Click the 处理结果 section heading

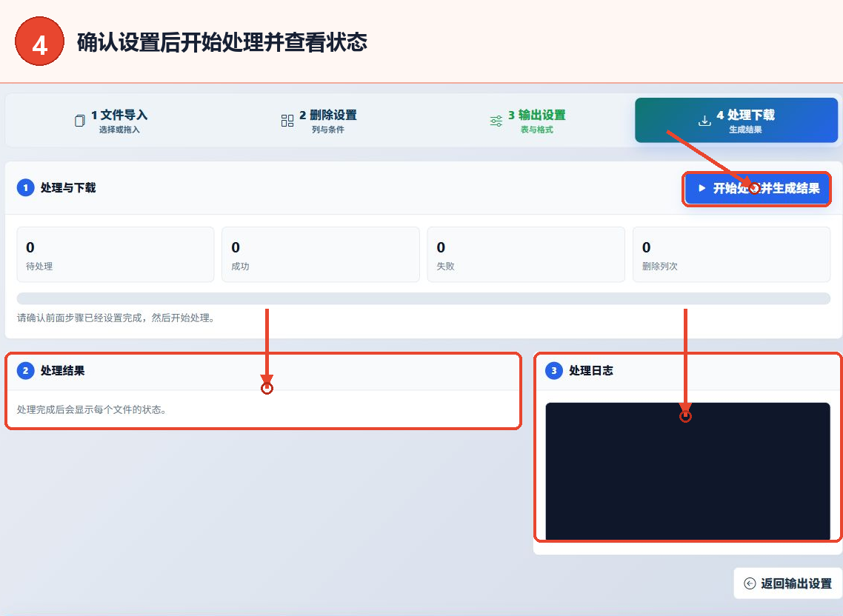tap(62, 370)
